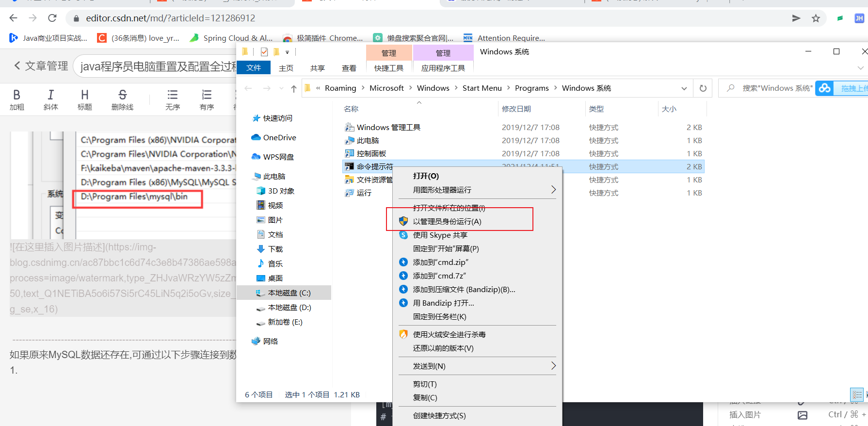
Task: Sort files by 修改日期 column
Action: [516, 109]
